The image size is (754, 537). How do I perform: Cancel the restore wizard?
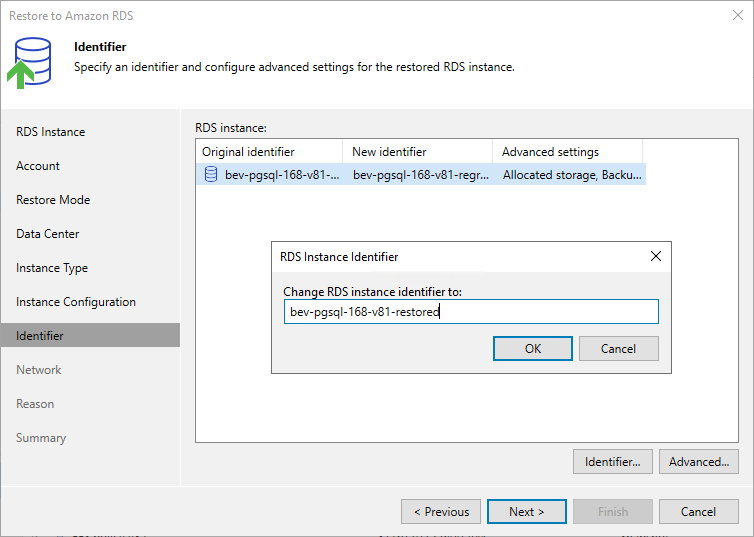(x=699, y=512)
